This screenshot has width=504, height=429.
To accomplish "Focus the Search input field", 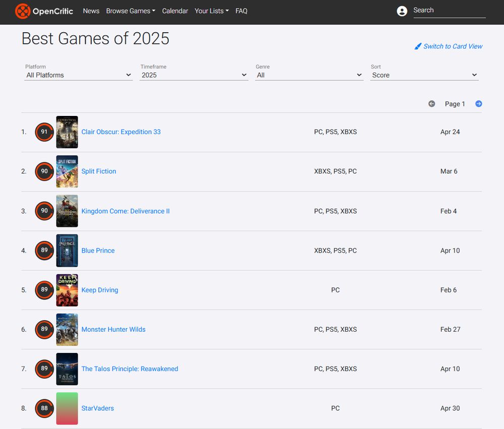I will [450, 11].
